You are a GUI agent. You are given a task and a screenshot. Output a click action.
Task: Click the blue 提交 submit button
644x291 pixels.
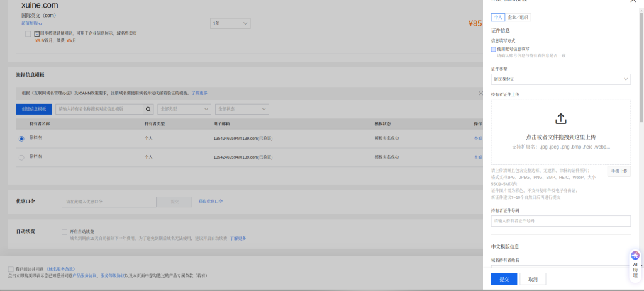504,278
